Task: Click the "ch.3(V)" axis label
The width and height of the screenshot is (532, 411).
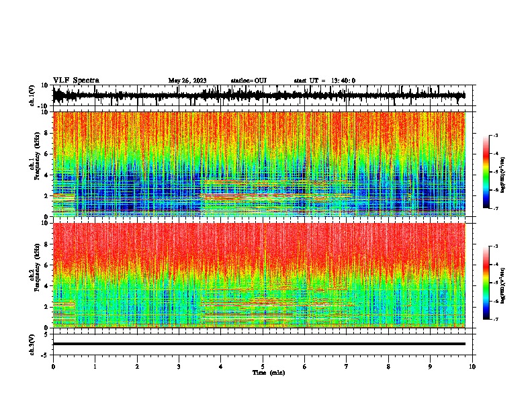Action: (32, 345)
